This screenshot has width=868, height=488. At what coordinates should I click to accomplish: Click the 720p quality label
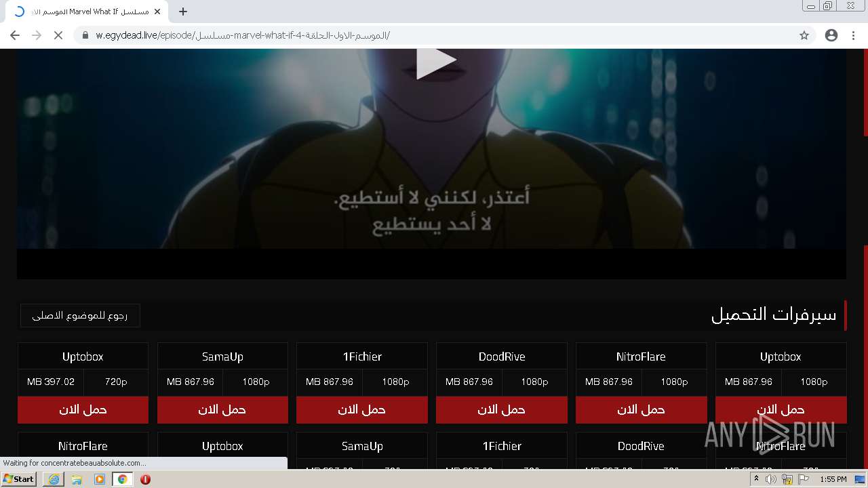(116, 382)
